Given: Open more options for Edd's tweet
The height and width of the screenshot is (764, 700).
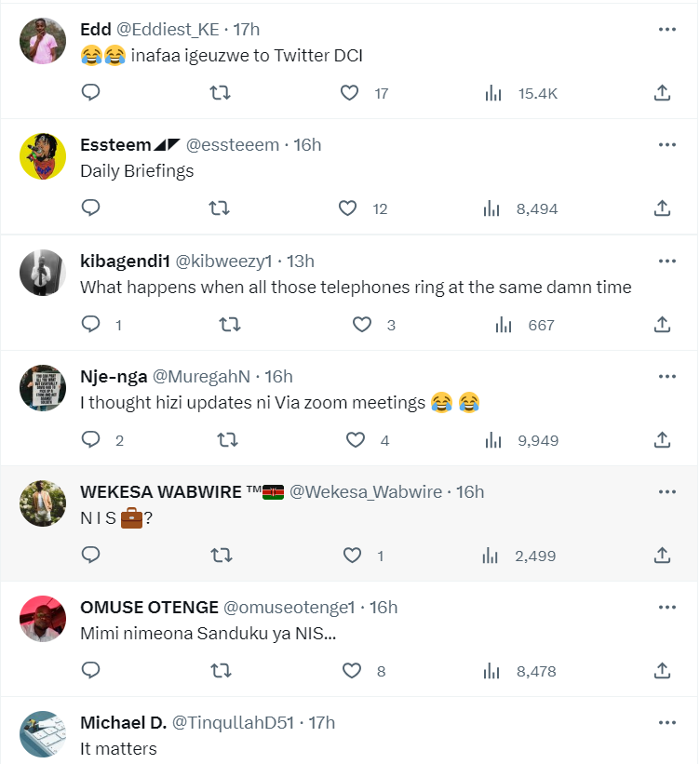Looking at the screenshot, I should (x=666, y=30).
